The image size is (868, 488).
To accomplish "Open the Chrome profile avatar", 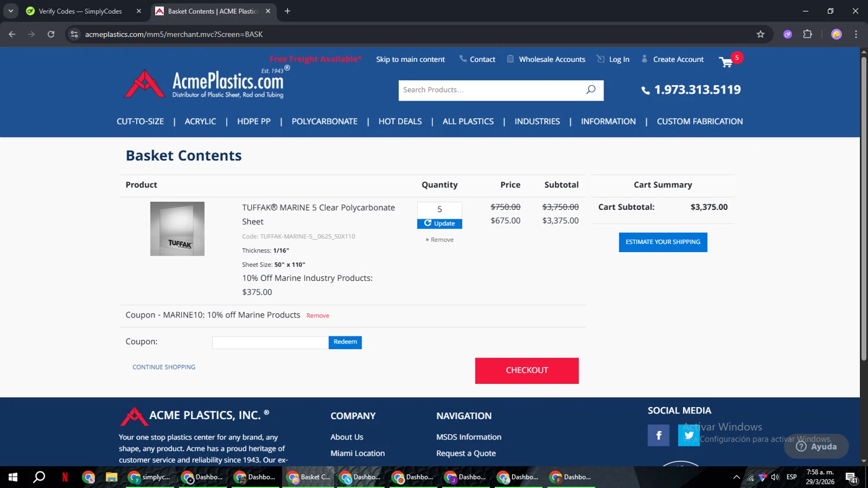I will (836, 34).
